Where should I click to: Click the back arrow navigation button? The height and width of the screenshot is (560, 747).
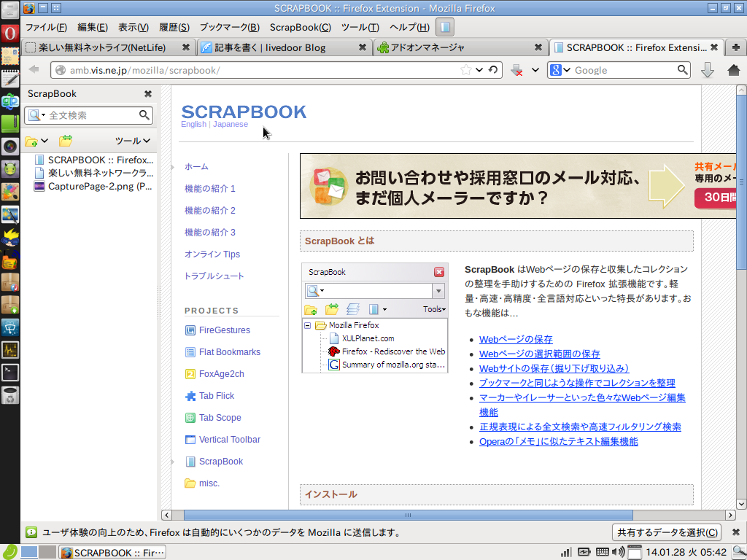pos(34,70)
